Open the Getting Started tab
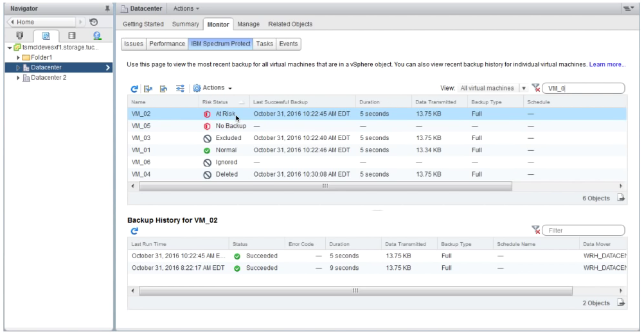Screen dimensions: 644x334 point(143,24)
